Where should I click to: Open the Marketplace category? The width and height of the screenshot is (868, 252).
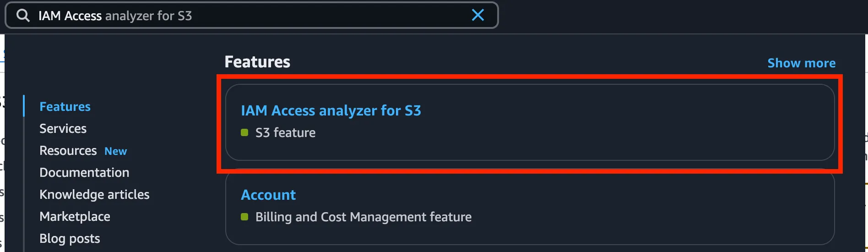75,217
